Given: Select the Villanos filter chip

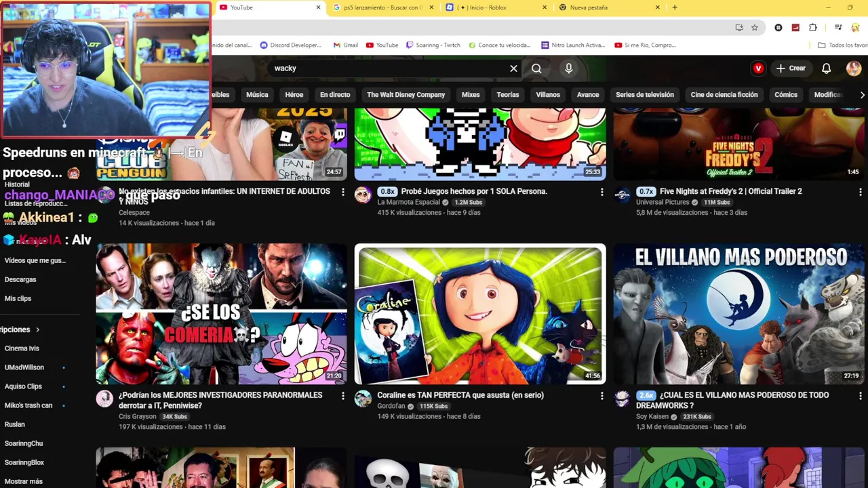Looking at the screenshot, I should point(548,95).
